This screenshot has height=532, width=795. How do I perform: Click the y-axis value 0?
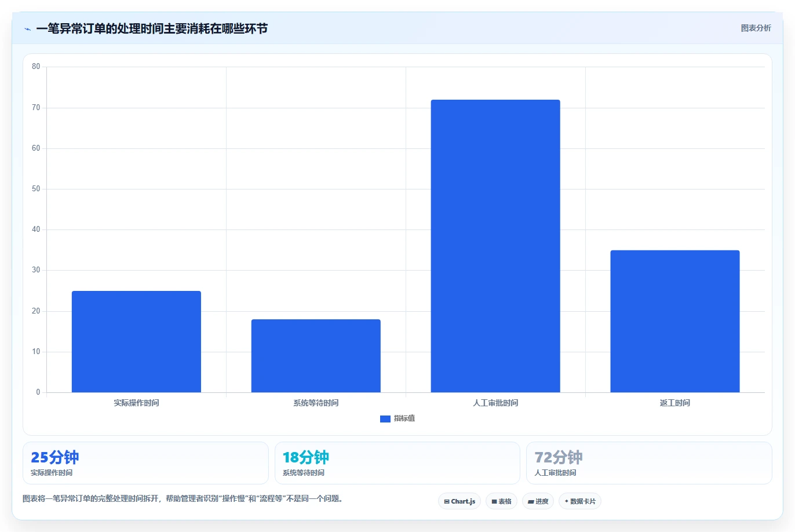click(x=38, y=392)
